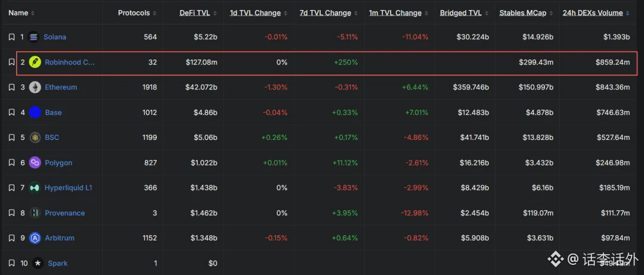
Task: Click the Solana chain logo icon
Action: pos(33,37)
